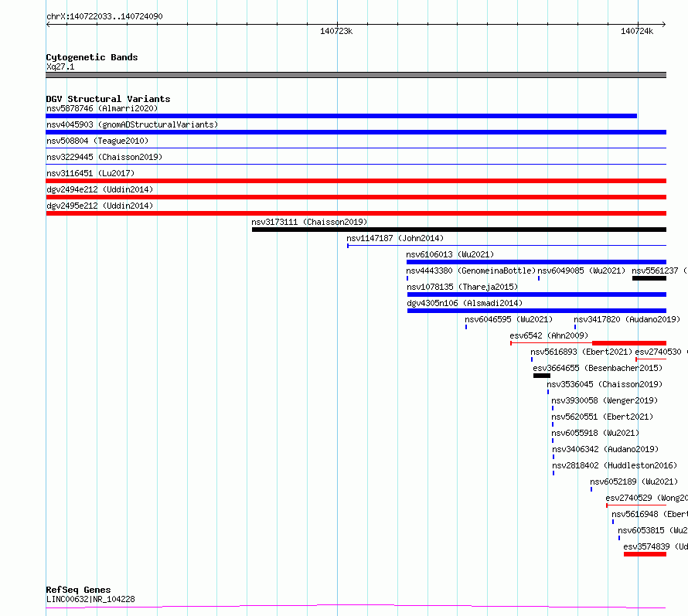Click nsv6049085 (Wu2021) label

(x=581, y=271)
